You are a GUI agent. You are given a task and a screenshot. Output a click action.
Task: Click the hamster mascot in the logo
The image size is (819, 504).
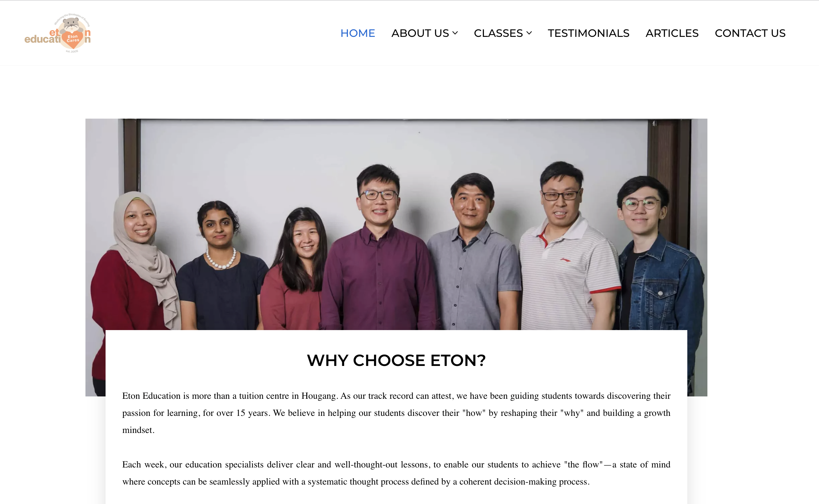point(71,24)
